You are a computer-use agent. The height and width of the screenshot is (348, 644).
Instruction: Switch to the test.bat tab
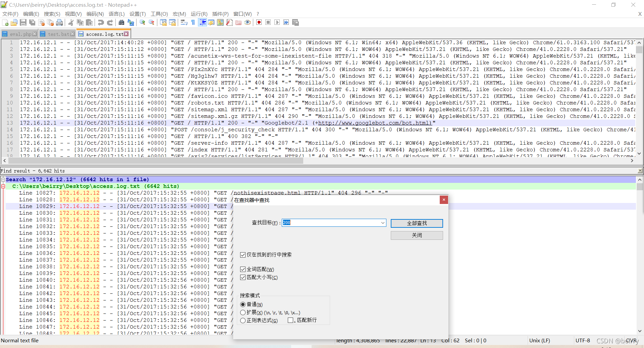click(x=57, y=34)
